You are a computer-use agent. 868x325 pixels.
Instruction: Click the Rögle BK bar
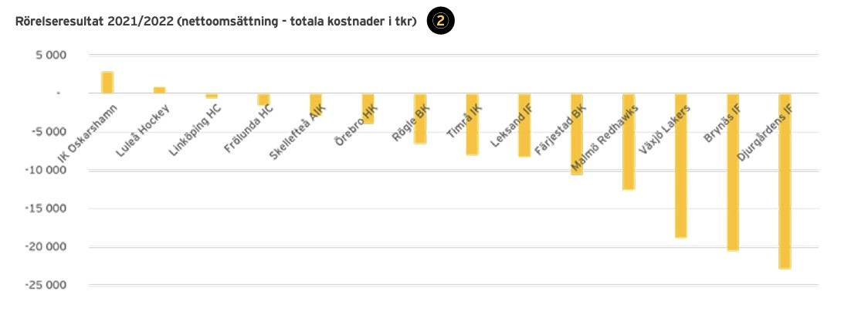coord(420,118)
